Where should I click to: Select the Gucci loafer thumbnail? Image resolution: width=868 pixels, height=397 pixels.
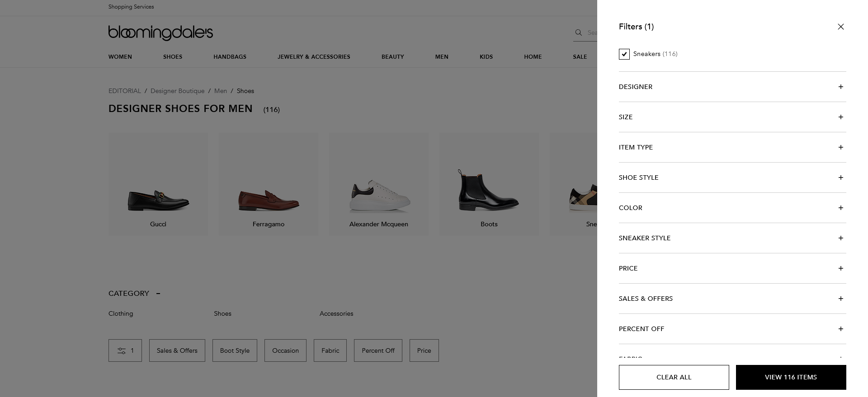point(158,184)
